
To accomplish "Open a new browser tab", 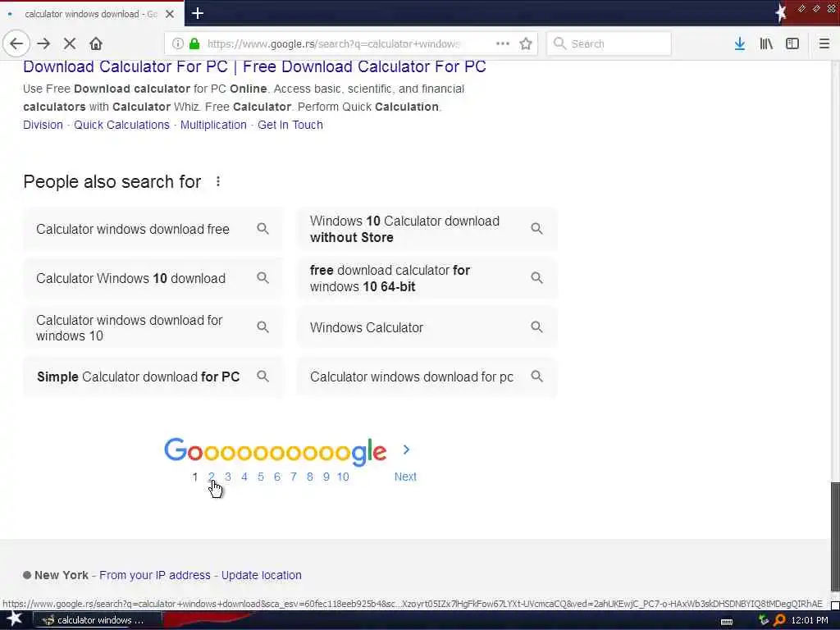I will click(x=197, y=13).
